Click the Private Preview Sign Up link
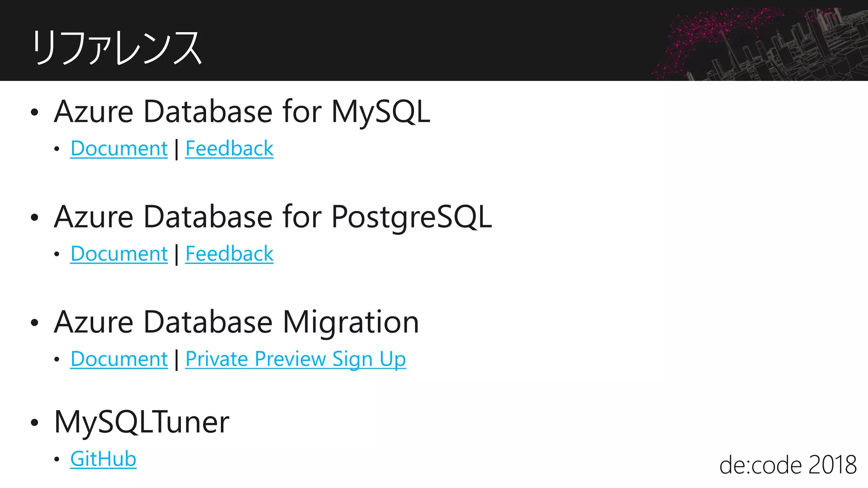Viewport: 868px width, 488px height. point(296,360)
